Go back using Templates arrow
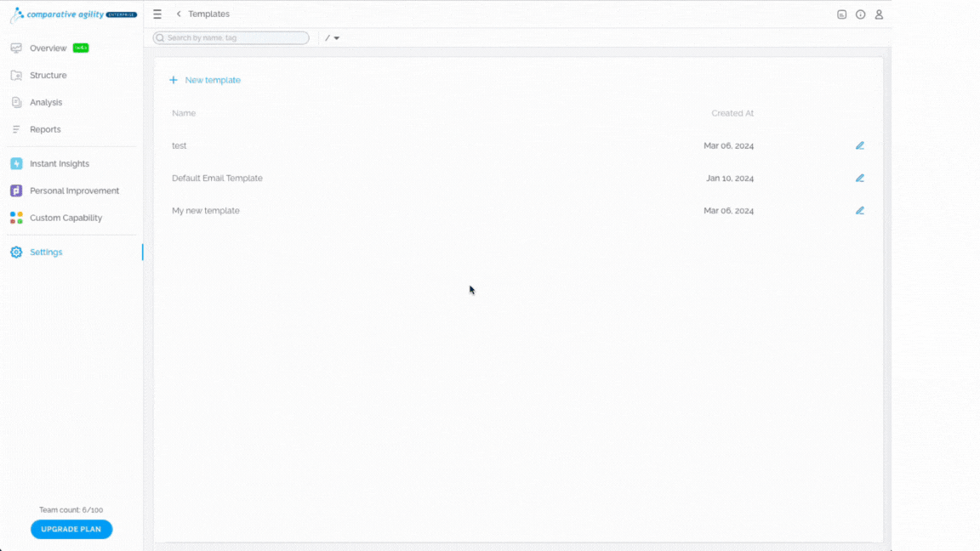 coord(179,14)
